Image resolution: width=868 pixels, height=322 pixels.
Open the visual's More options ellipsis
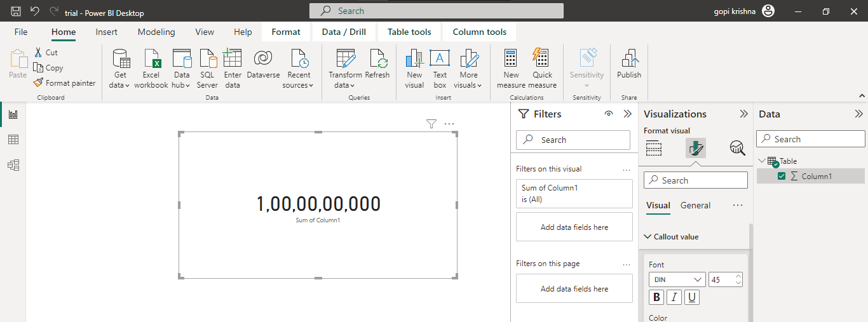pyautogui.click(x=449, y=124)
